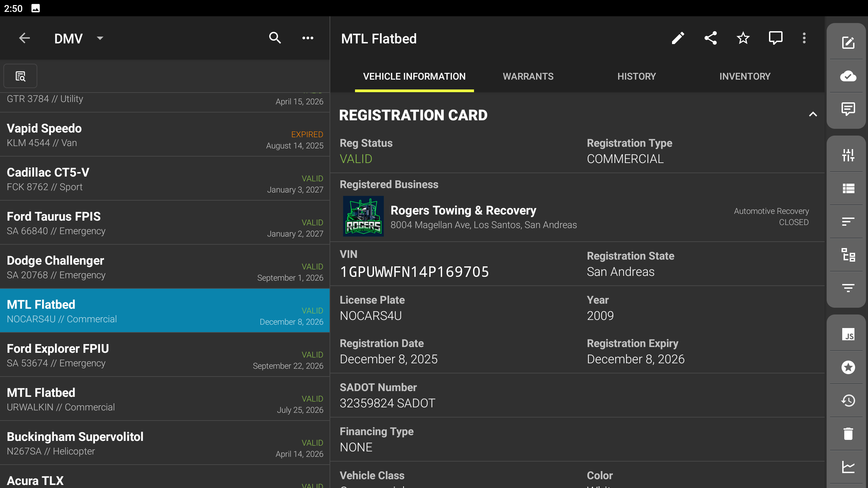868x488 pixels.
Task: Select the Cadillac CT5-V list entry
Action: (x=165, y=179)
